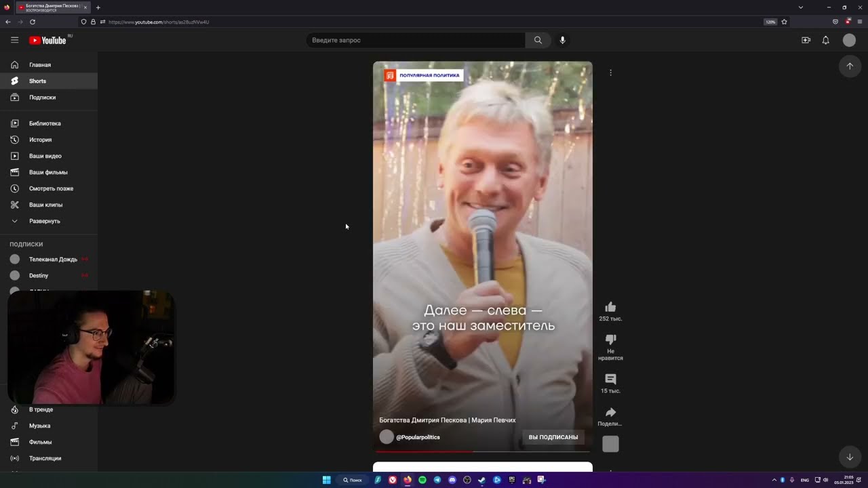Click the Popularpolitics channel avatar
Image resolution: width=868 pixels, height=488 pixels.
[x=387, y=437]
